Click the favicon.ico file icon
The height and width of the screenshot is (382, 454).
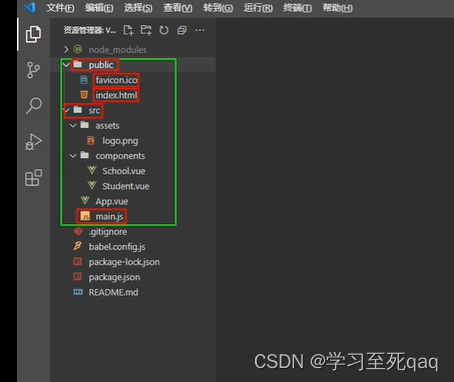coord(84,80)
